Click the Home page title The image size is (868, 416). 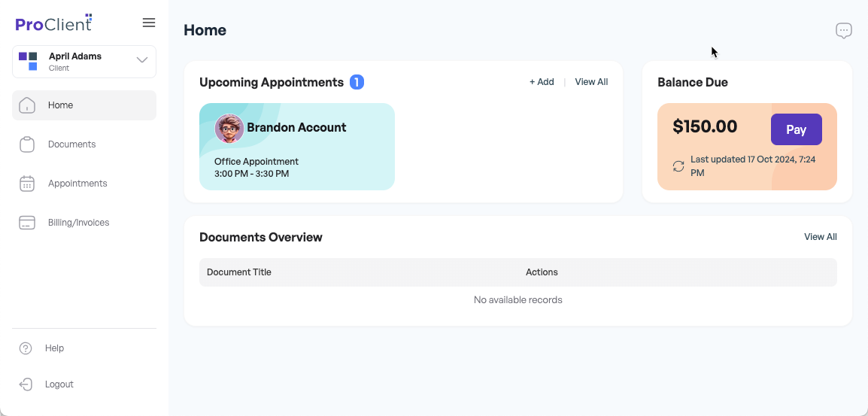(x=205, y=30)
